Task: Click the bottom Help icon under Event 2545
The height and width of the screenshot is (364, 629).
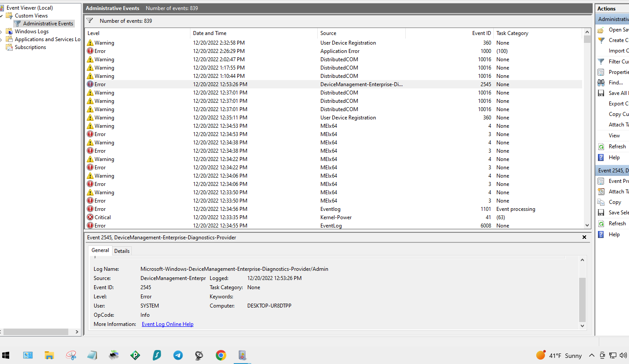Action: [601, 234]
